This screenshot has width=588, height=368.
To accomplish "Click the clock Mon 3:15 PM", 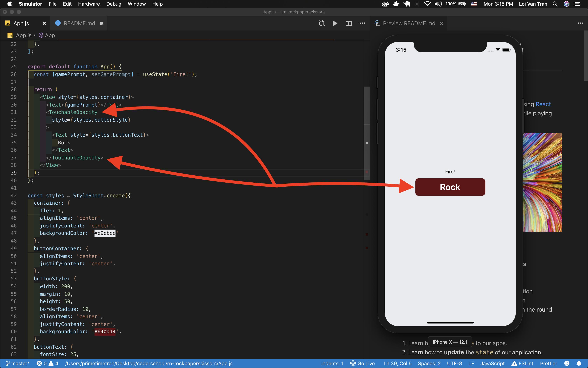I will click(x=498, y=4).
